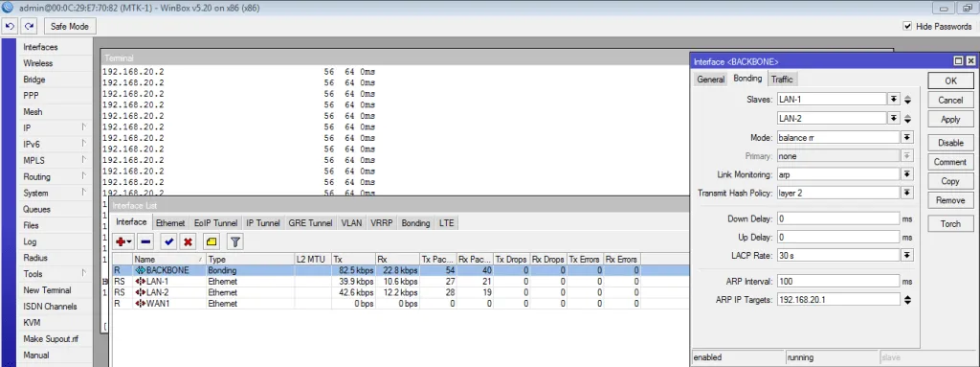Select the WAN1 row in Interface List

pyautogui.click(x=400, y=304)
